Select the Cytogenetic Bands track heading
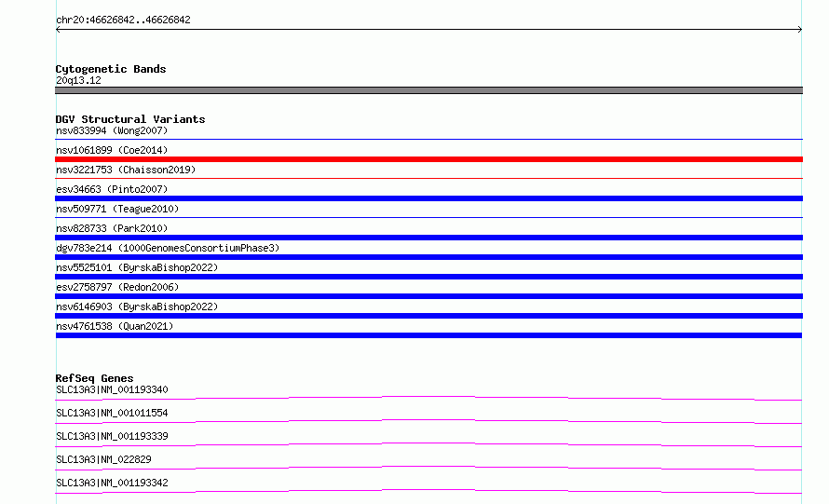This screenshot has width=829, height=504. point(111,69)
